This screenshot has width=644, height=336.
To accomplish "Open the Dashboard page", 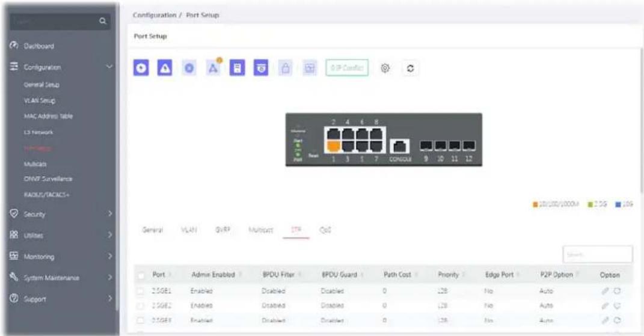I will pos(38,46).
